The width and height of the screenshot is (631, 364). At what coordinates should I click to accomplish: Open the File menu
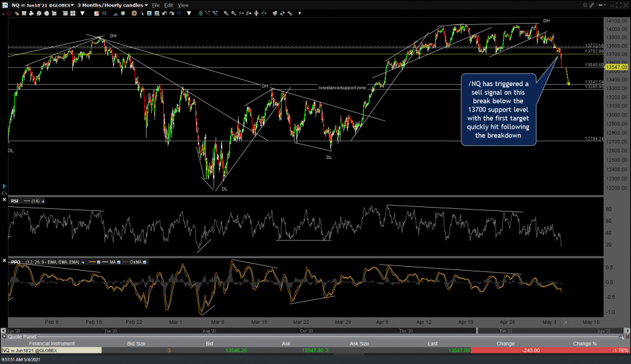[x=155, y=5]
